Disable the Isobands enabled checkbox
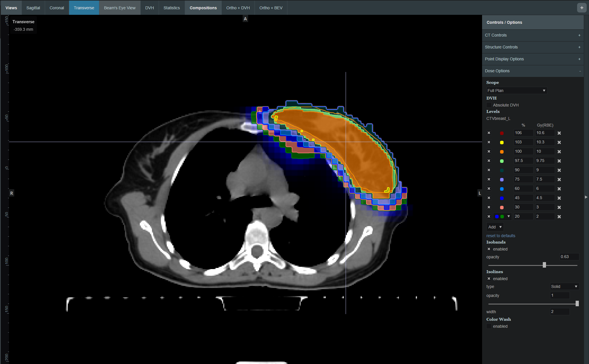This screenshot has width=589, height=364. pos(489,249)
